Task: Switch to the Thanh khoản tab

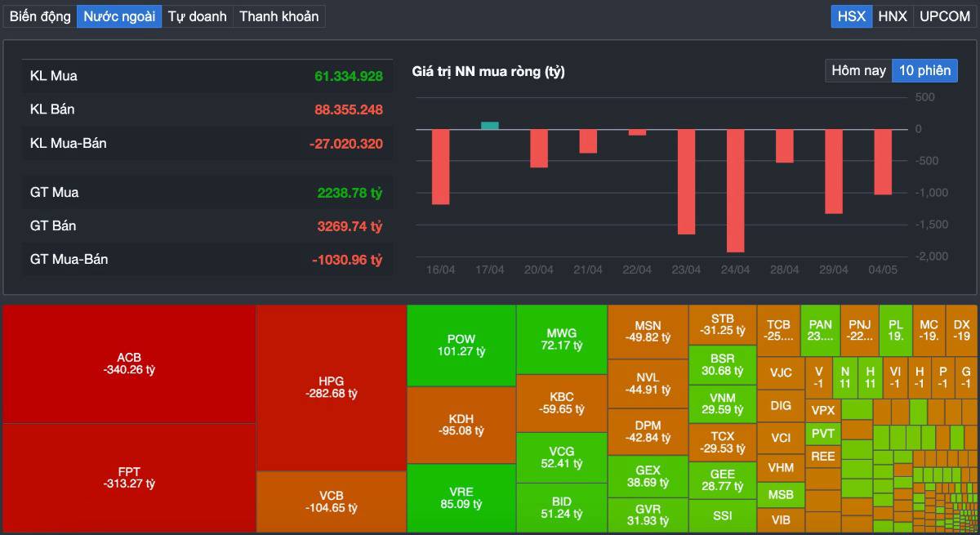Action: [278, 16]
